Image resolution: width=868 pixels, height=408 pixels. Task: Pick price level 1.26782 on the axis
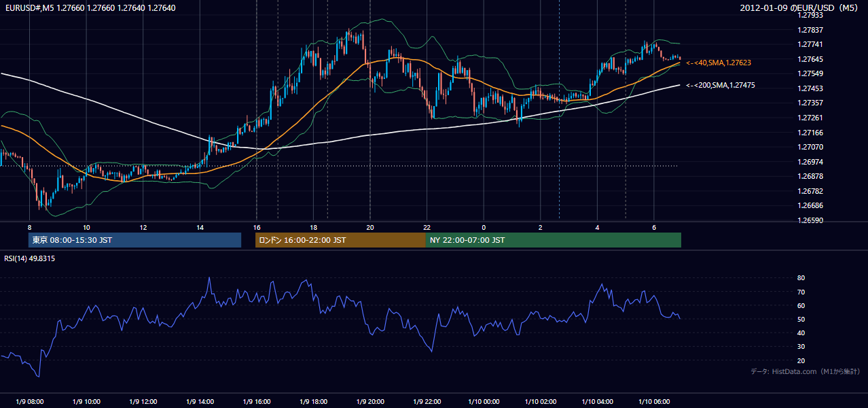coord(810,191)
